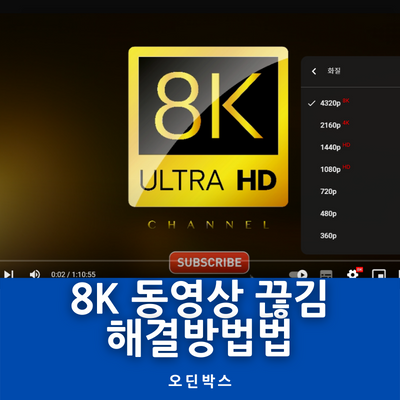Open the subtitles/captions button
The height and width of the screenshot is (400, 400).
[x=326, y=274]
